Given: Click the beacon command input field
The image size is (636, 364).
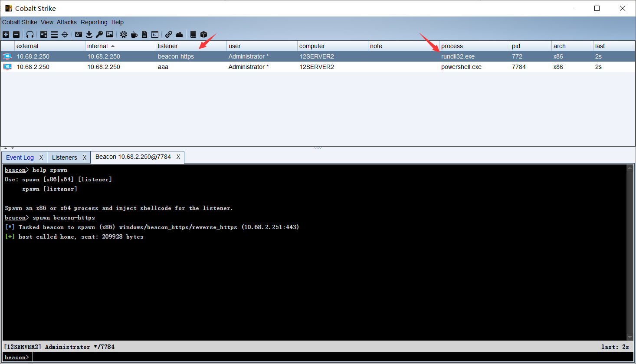Looking at the screenshot, I should pos(333,357).
